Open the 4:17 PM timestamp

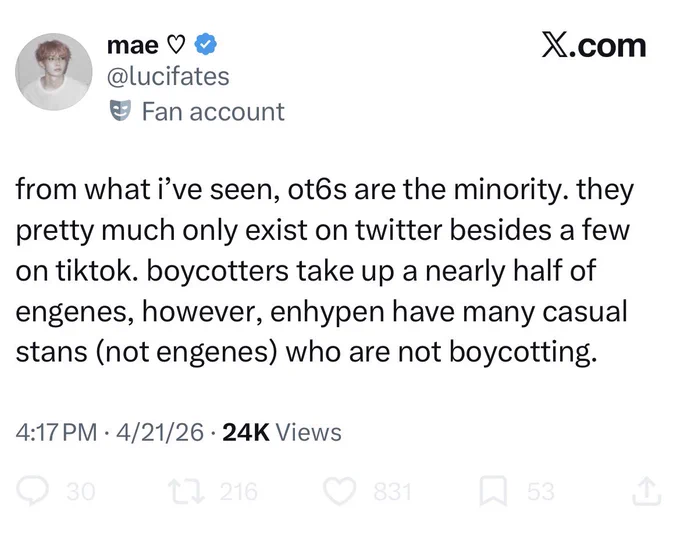coord(56,432)
